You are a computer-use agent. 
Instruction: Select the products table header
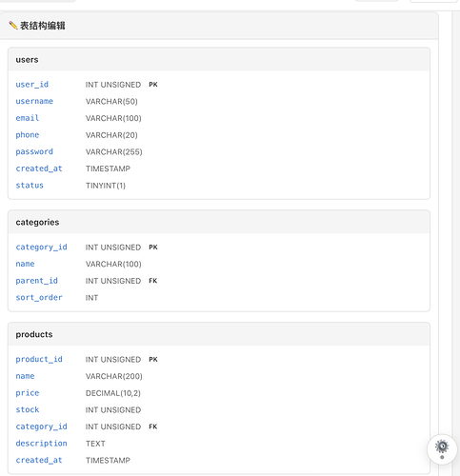pyautogui.click(x=219, y=334)
